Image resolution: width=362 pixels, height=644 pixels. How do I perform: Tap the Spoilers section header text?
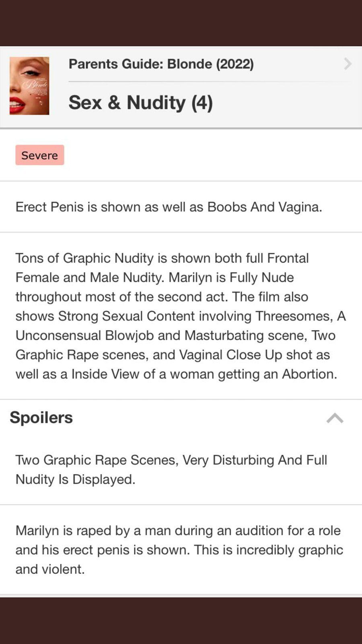point(41,417)
